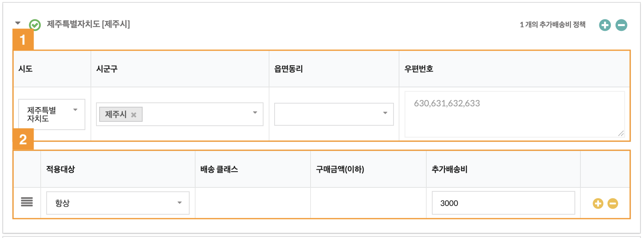644x238 pixels.
Task: Click the 배송 클래스 column header
Action: pos(219,169)
